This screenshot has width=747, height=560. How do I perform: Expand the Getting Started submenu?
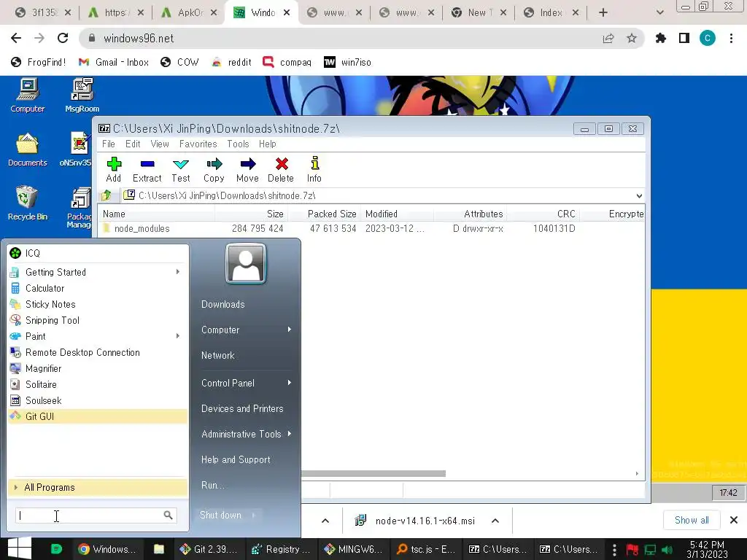click(x=178, y=272)
